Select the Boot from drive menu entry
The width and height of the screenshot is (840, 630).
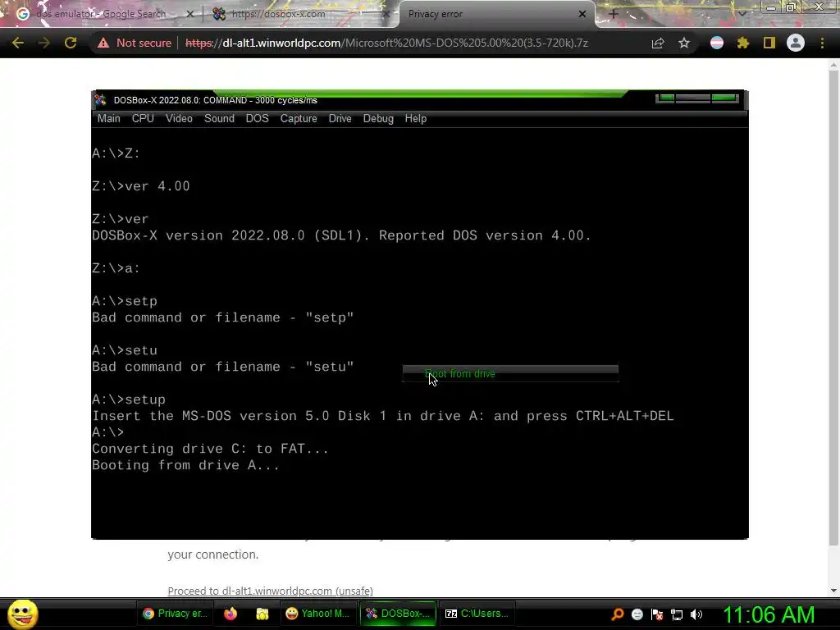[x=510, y=374]
